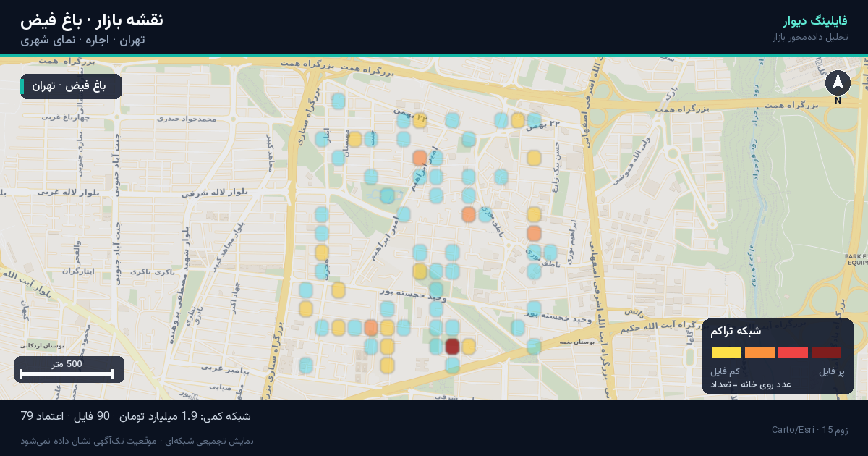Click the park label 'بوستان اردکانی'

tap(41, 345)
